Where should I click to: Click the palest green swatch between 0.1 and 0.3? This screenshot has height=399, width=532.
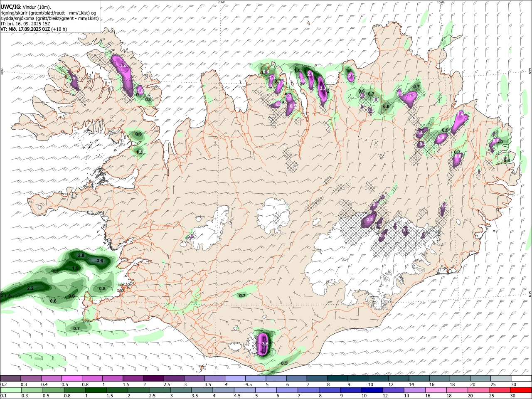click(11, 390)
